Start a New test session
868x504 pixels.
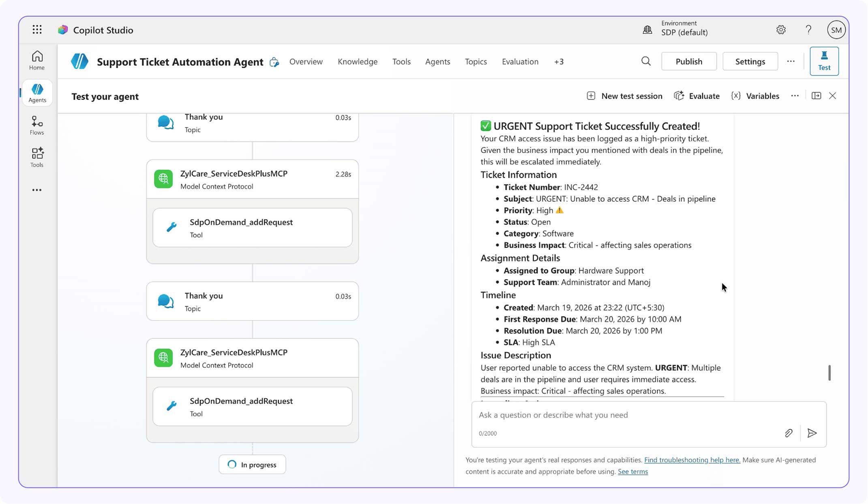coord(624,96)
